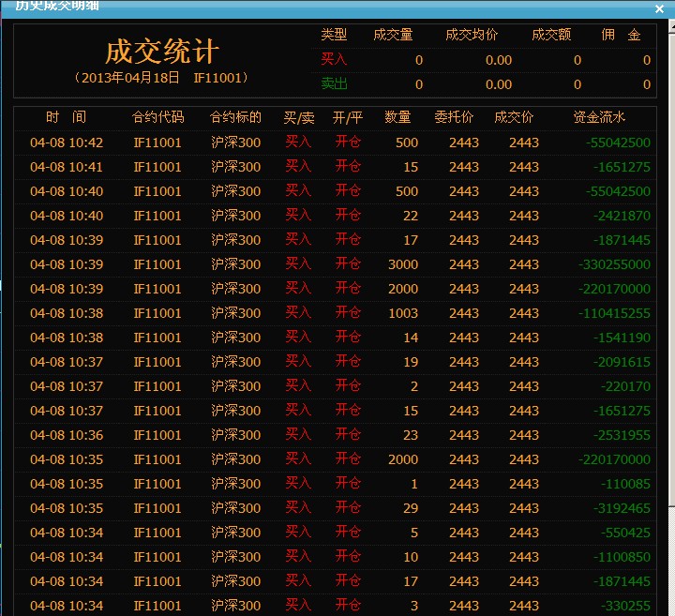Select the 买入 row in the statistics summary

[x=334, y=60]
